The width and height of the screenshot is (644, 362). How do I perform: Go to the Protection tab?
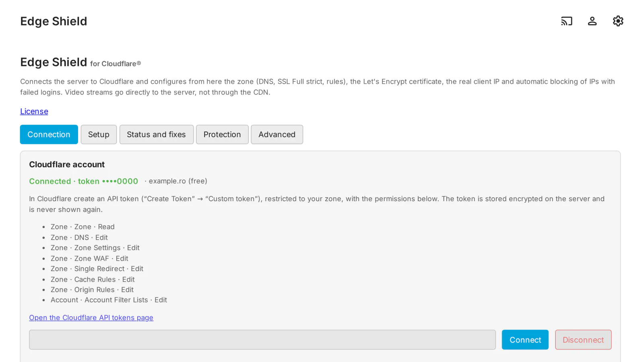click(x=222, y=134)
